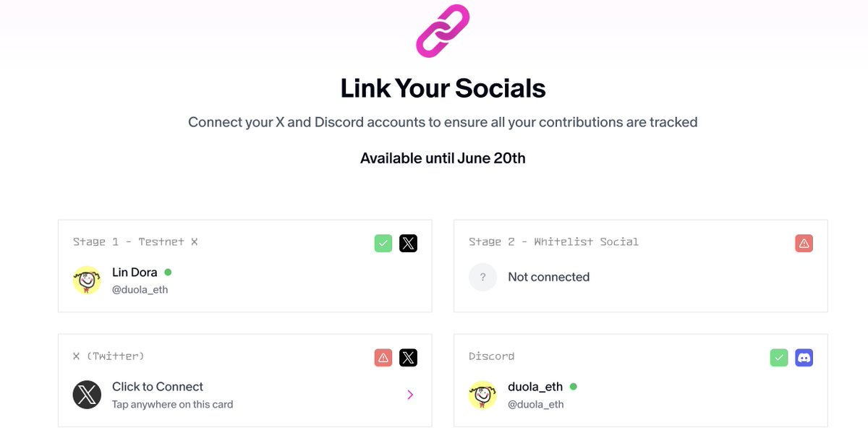Open the Stage 2 - Whitelist Social heading

[553, 241]
